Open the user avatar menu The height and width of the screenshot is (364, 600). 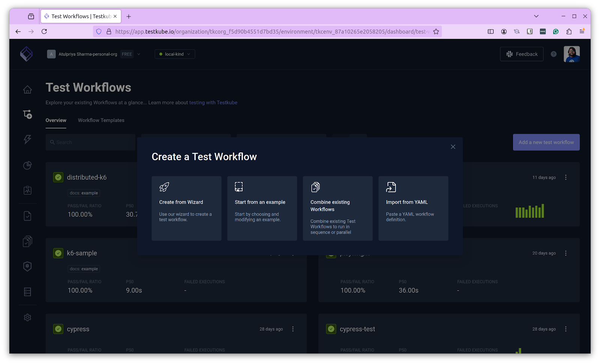click(x=571, y=54)
